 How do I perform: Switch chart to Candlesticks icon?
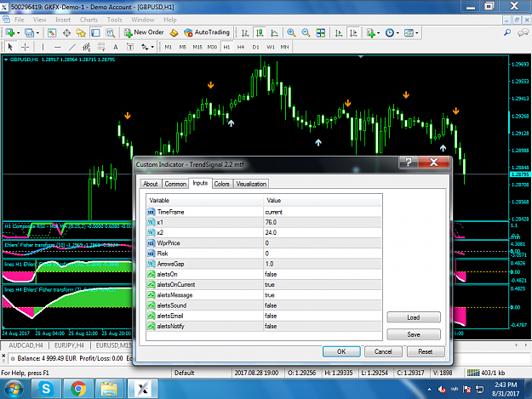click(260, 33)
